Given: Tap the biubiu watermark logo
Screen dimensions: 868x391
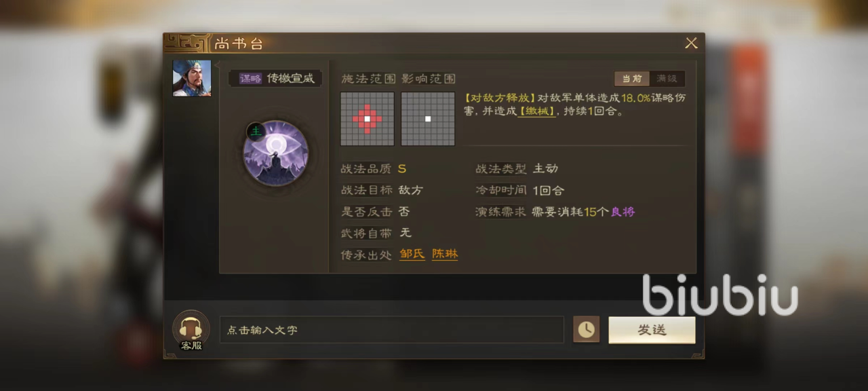Looking at the screenshot, I should tap(719, 295).
